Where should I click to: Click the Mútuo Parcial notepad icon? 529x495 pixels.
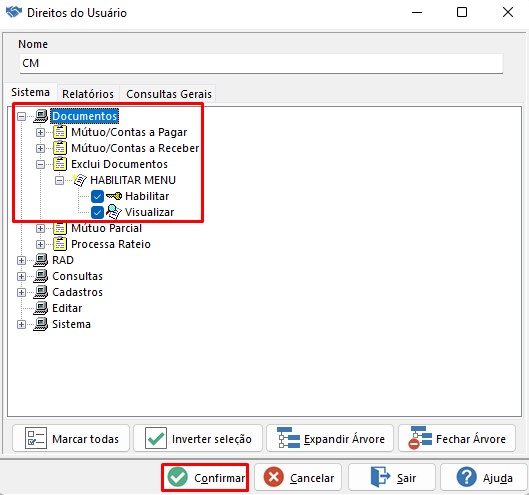[x=60, y=228]
